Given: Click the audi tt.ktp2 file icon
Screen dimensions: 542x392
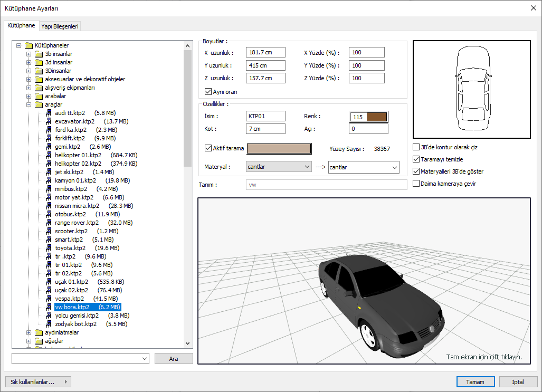Looking at the screenshot, I should click(x=50, y=113).
